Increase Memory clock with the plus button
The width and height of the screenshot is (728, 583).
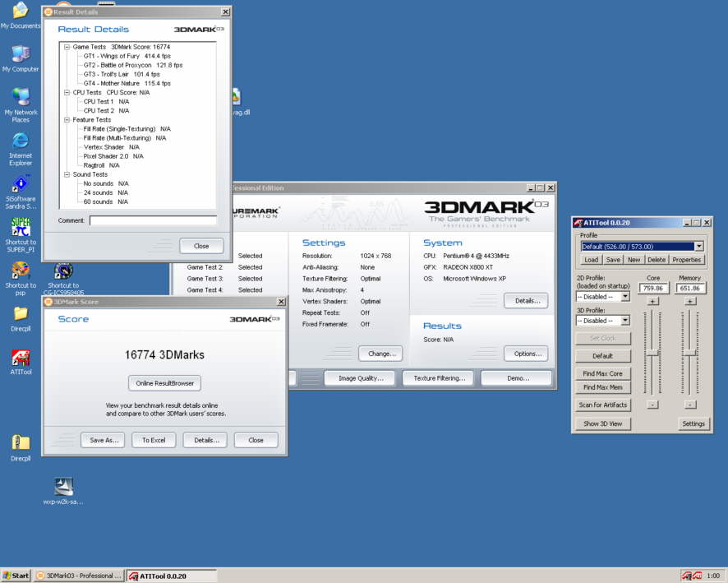point(690,301)
